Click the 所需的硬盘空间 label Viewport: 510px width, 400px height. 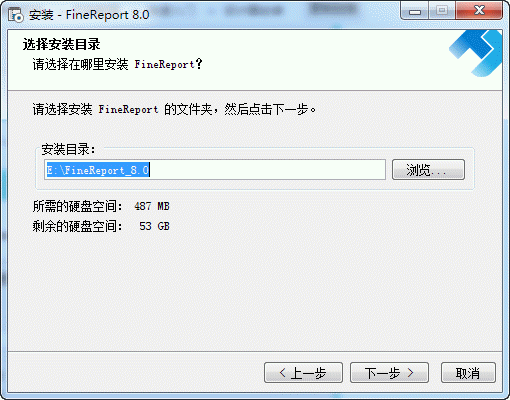(77, 206)
